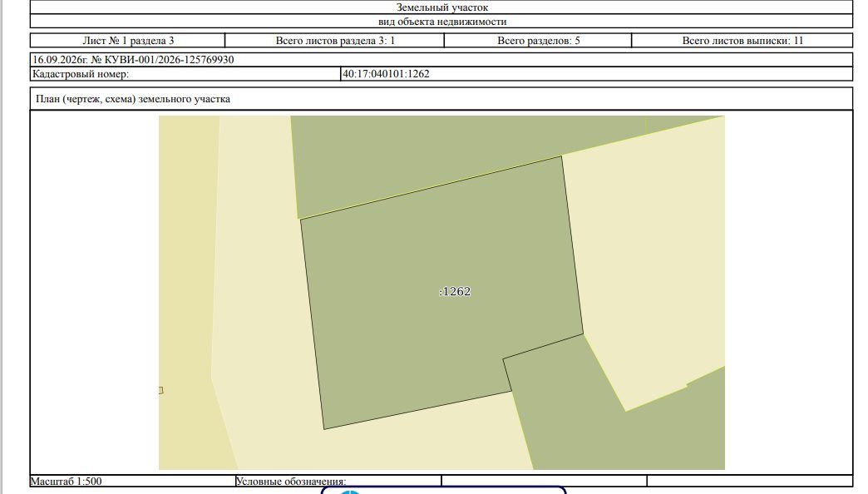Select the cell "Всего листов раздела 3: 1"
The image size is (868, 494).
pos(335,41)
